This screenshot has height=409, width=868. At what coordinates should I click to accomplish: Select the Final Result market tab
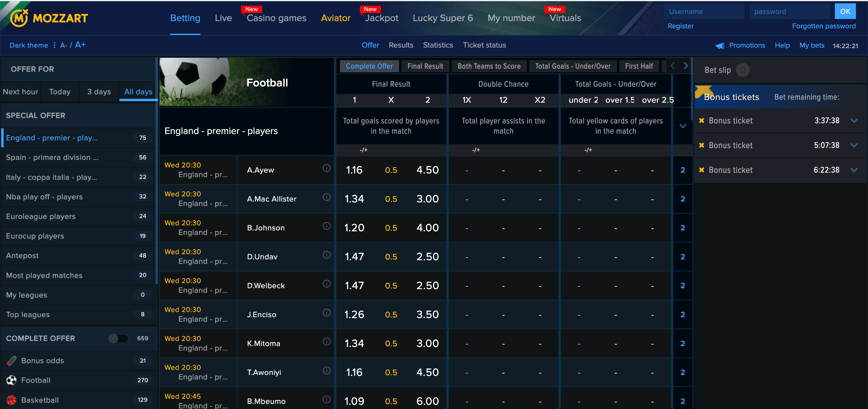(425, 66)
